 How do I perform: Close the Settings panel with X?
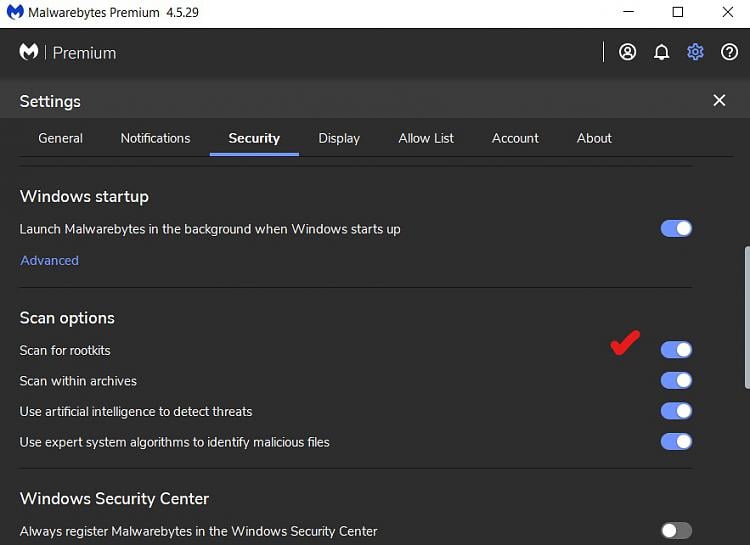tap(719, 100)
